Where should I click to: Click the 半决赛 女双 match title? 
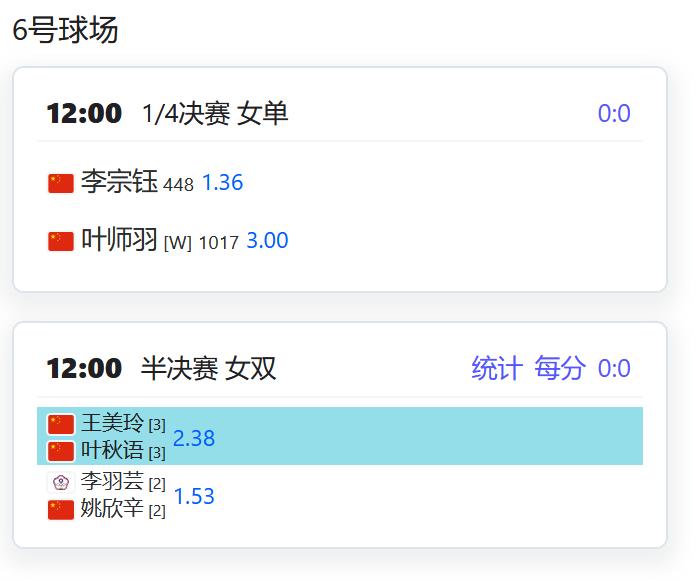tap(208, 369)
